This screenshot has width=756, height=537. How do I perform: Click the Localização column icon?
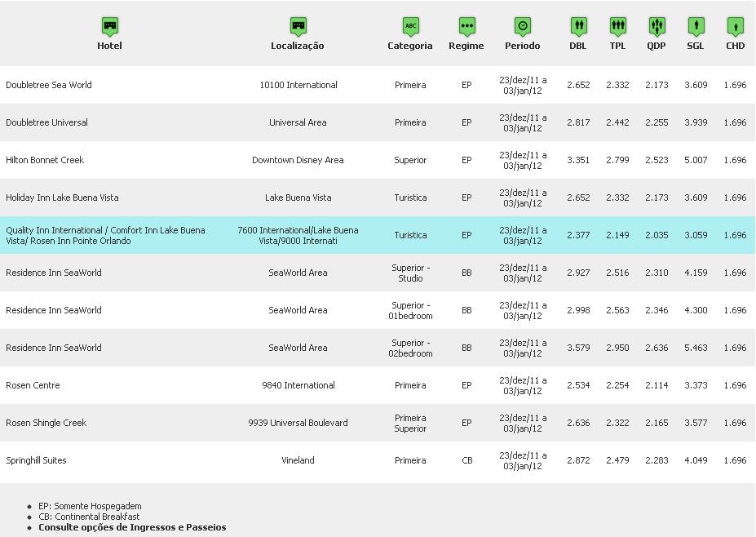298,26
